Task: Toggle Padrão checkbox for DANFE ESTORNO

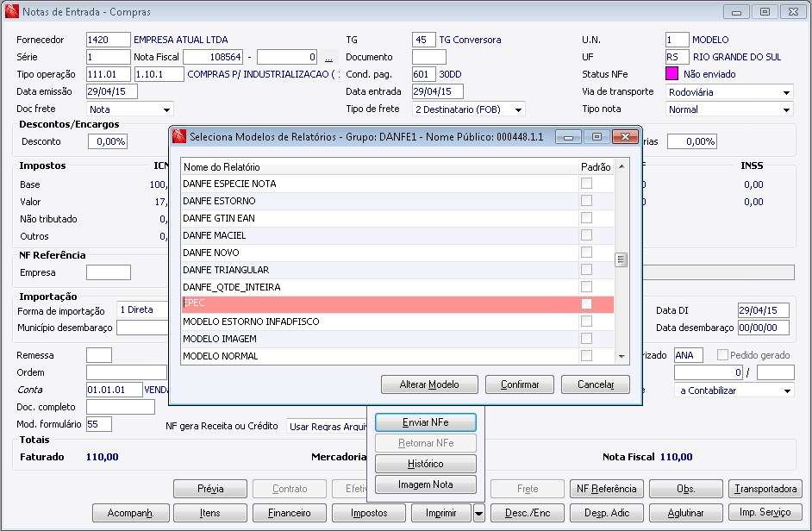Action: pos(586,201)
